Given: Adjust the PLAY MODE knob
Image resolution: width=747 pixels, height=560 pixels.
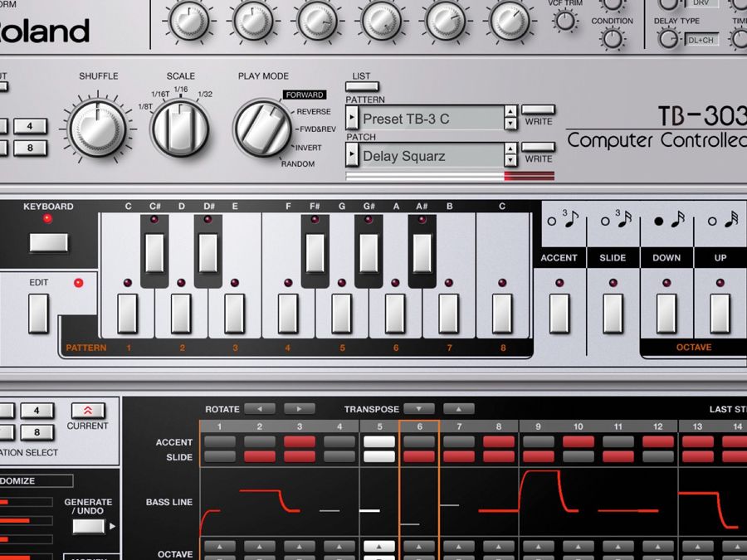Looking at the screenshot, I should coord(262,129).
